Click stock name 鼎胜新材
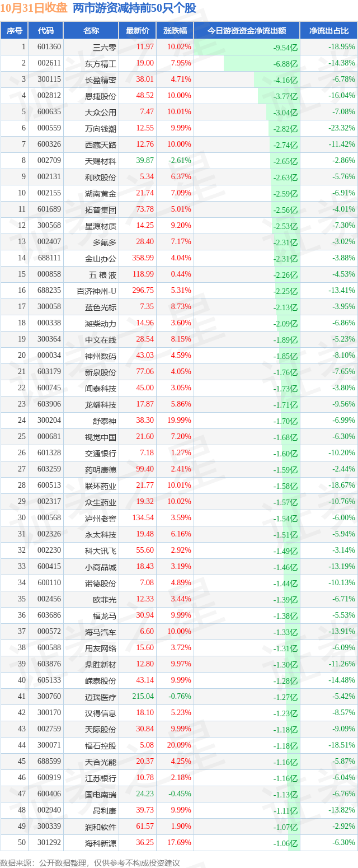The image size is (358, 868). click(x=101, y=664)
